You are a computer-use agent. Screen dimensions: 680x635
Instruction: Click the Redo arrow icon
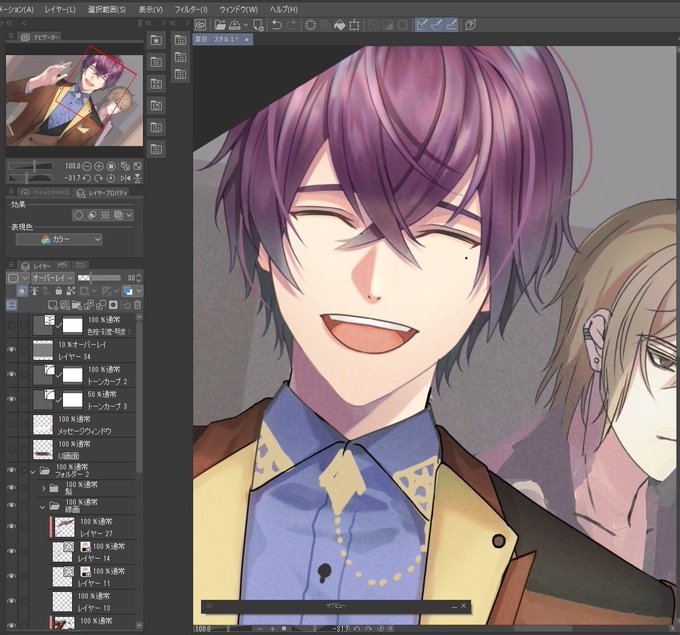coord(291,25)
